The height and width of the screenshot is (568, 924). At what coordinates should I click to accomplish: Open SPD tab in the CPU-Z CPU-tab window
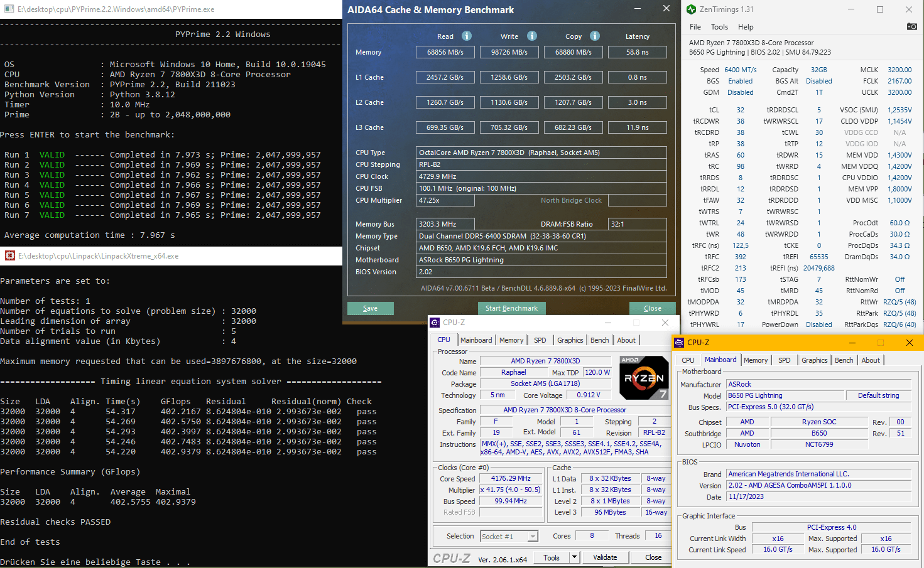coord(540,340)
